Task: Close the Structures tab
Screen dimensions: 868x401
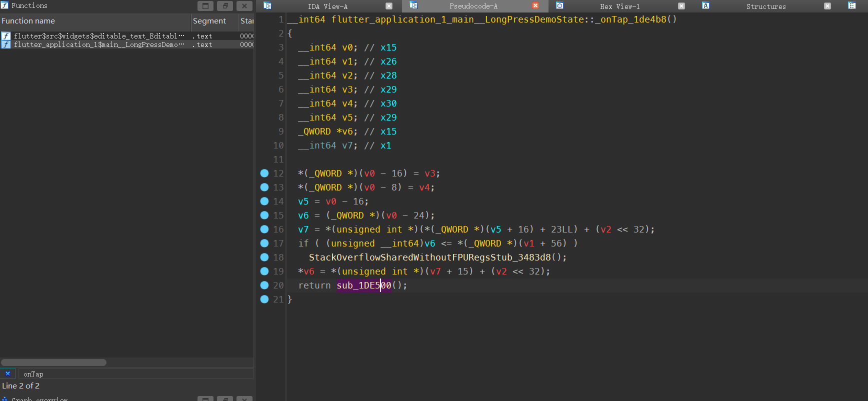Action: [827, 6]
